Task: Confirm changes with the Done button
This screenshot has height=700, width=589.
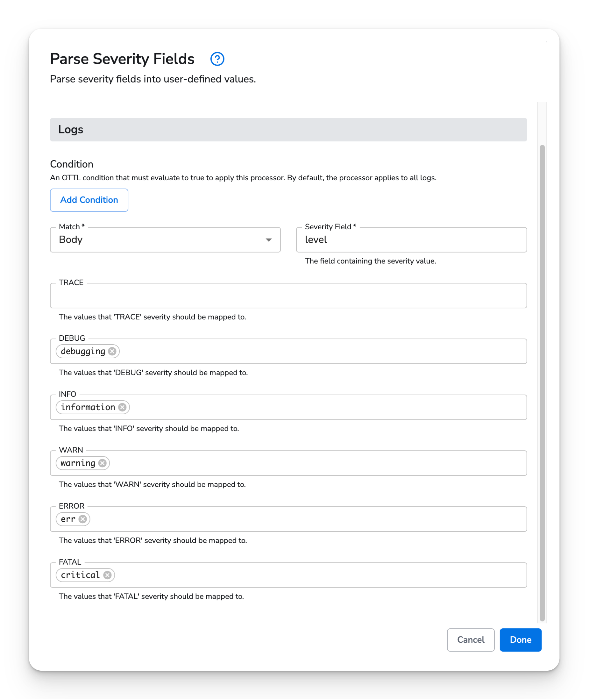Action: click(520, 640)
